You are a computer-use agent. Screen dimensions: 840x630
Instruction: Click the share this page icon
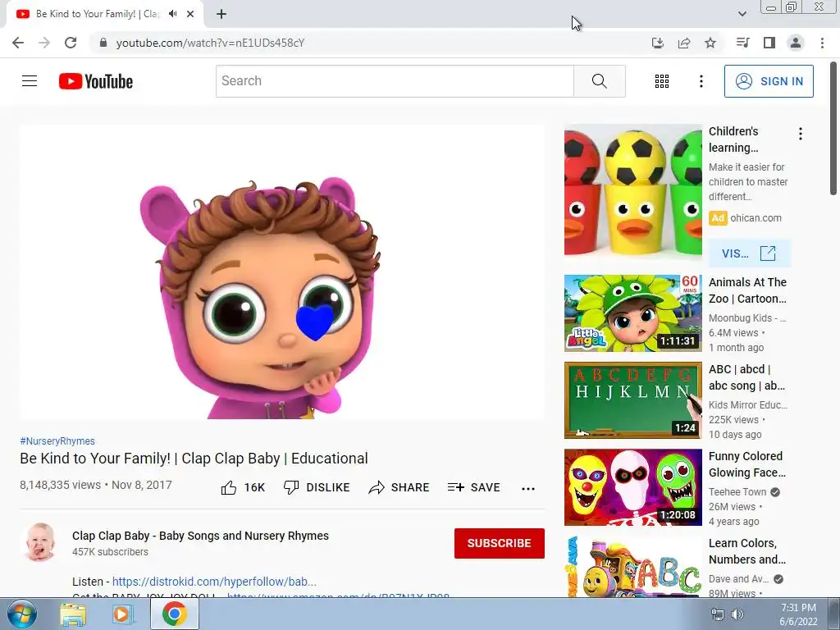coord(684,43)
